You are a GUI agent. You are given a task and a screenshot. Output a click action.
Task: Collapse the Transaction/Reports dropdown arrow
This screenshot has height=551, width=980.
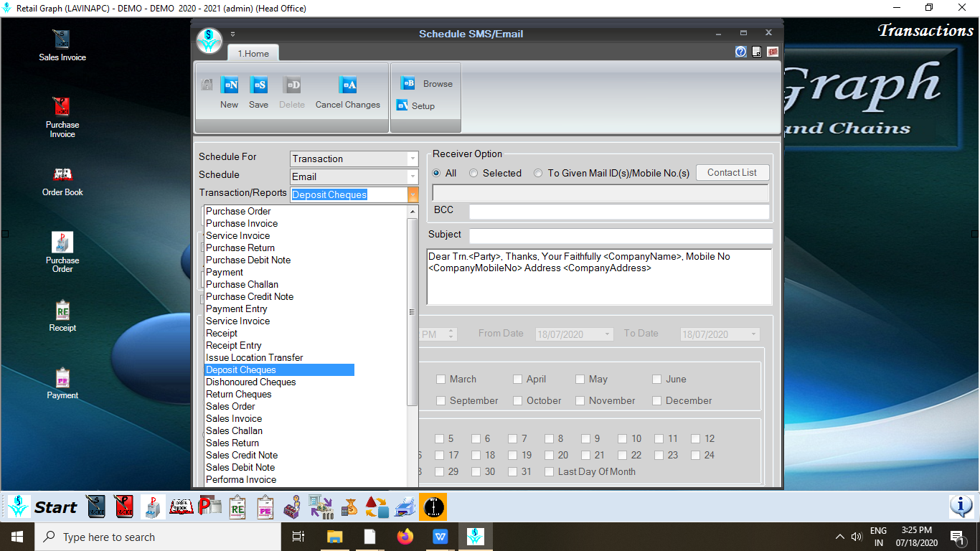click(x=413, y=194)
